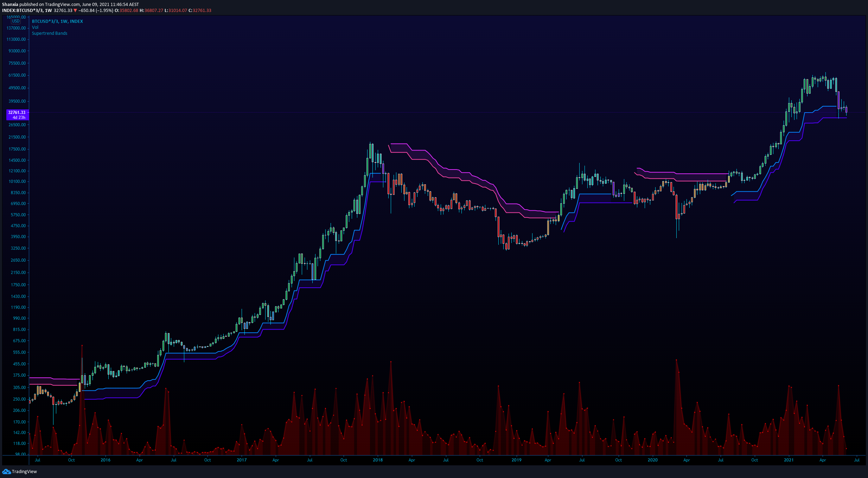Click the open value O:35802.68
Screen dimensions: 868x478
tap(126, 11)
